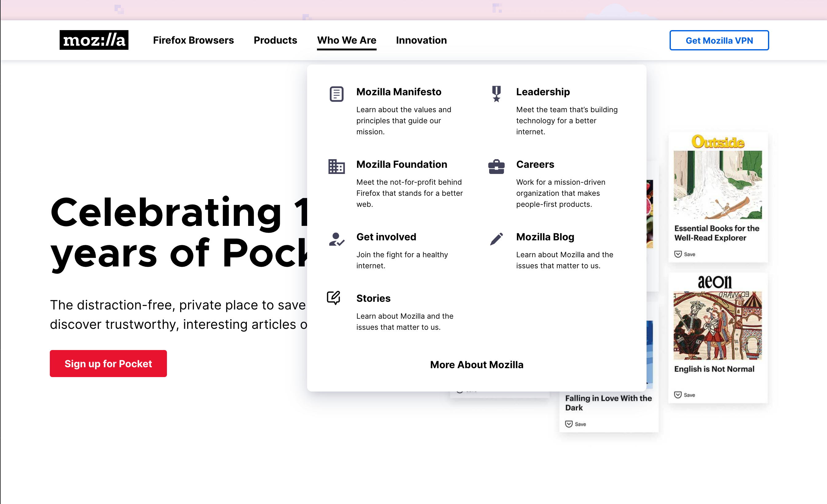
Task: Select the Who We Are menu
Action: (x=347, y=40)
